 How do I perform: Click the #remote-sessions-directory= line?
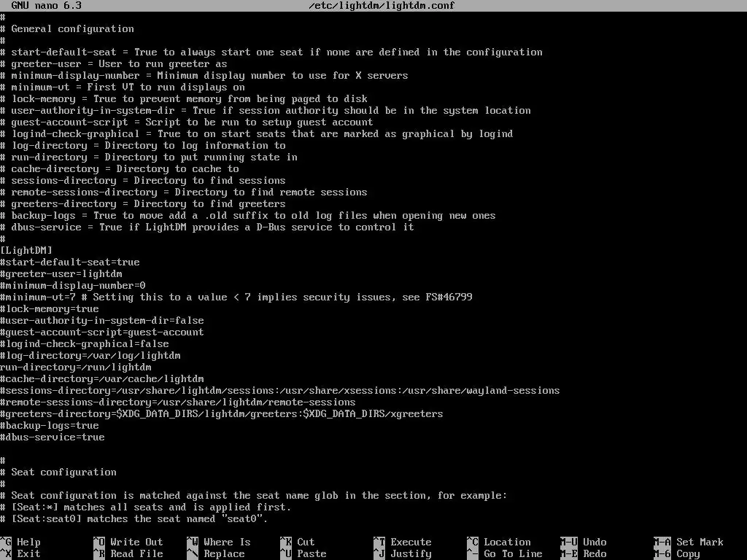[x=178, y=402]
